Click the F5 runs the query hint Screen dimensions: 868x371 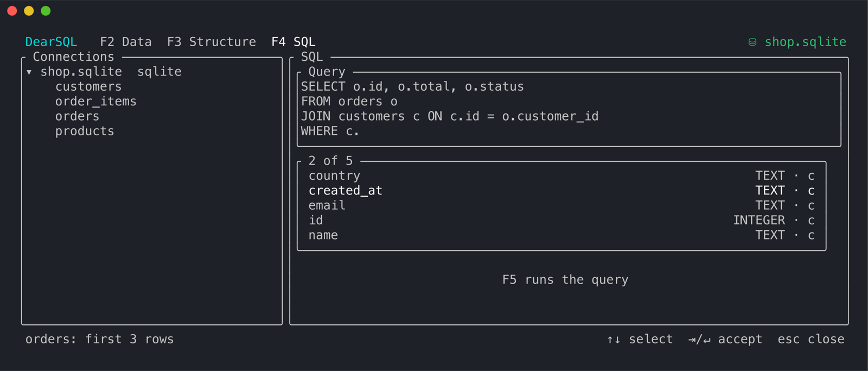tap(565, 280)
